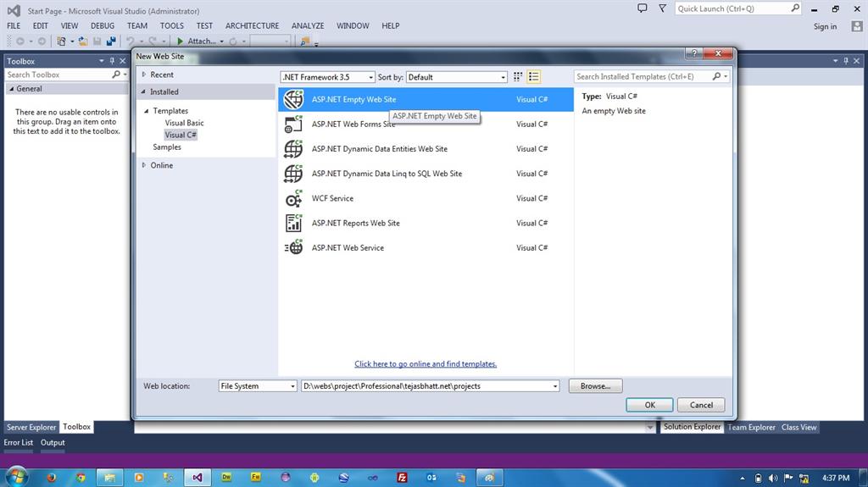Screen dimensions: 868x487
Task: Open Firefox from the taskbar
Action: coord(52,478)
